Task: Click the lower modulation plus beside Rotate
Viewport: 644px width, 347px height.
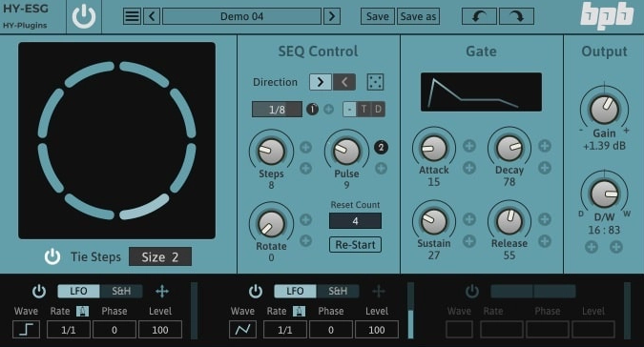Action: 305,241
